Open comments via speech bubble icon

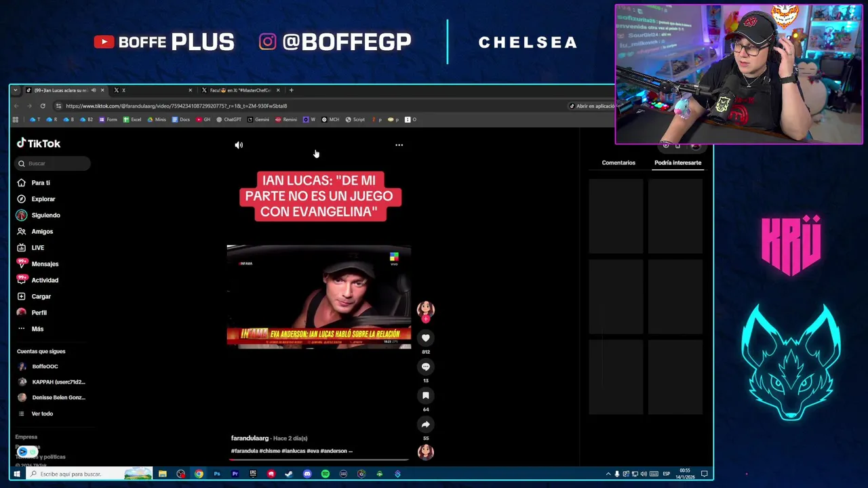426,367
